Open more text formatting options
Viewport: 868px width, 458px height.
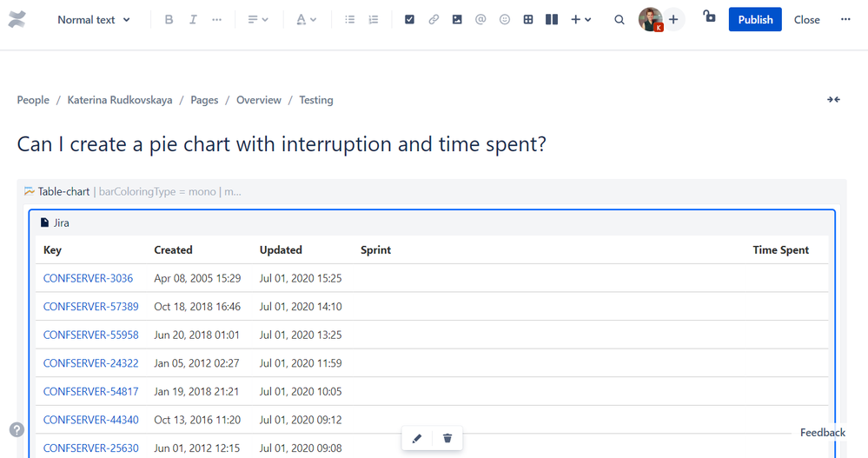(x=216, y=19)
